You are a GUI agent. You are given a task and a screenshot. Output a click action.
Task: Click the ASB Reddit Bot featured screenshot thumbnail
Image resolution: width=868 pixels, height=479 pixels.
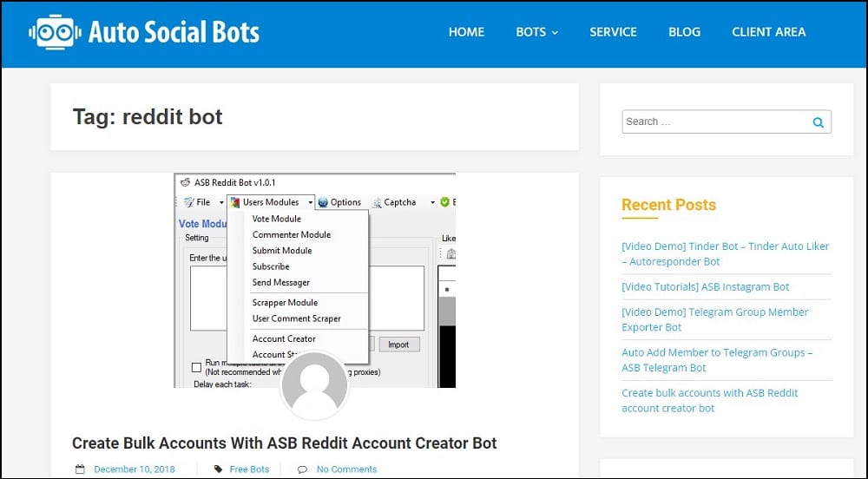[314, 280]
